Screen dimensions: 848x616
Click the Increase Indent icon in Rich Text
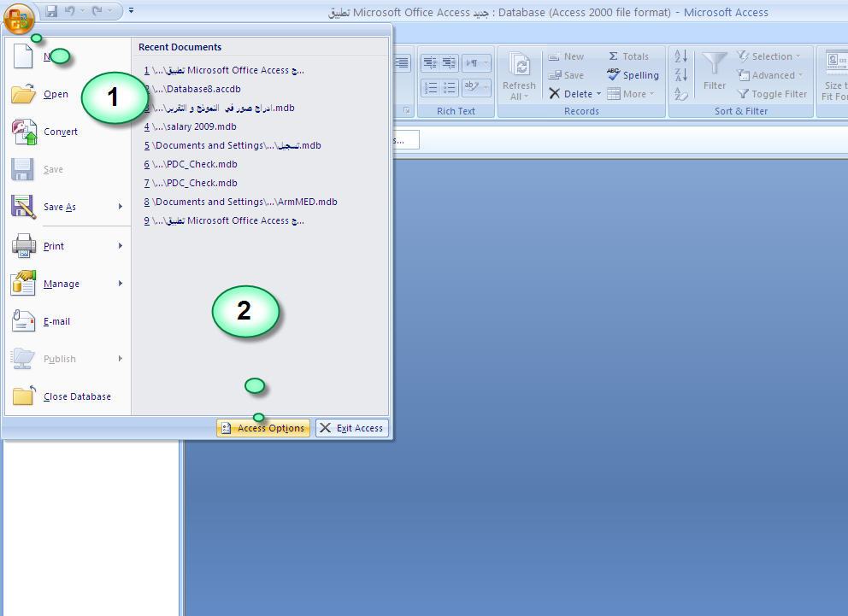(450, 63)
